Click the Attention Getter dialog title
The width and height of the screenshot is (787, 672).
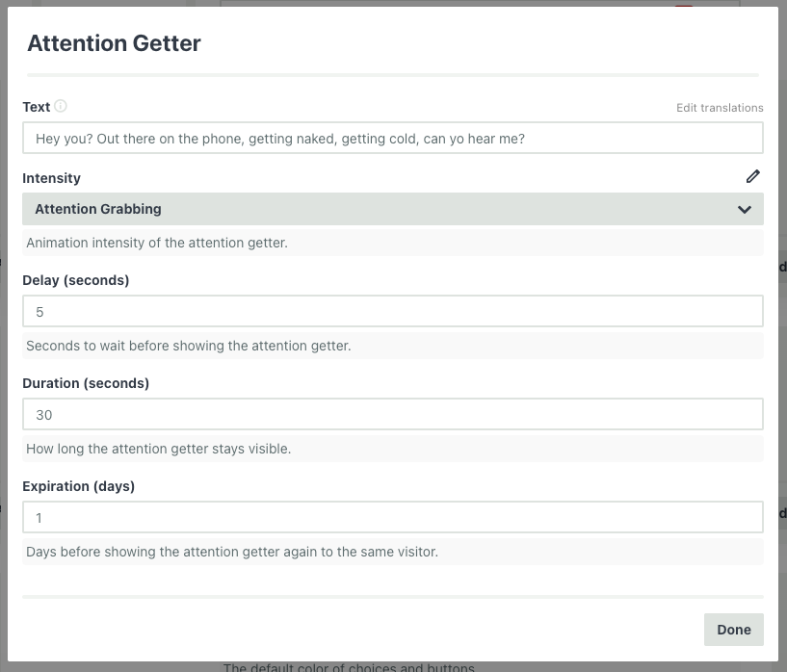pos(114,42)
